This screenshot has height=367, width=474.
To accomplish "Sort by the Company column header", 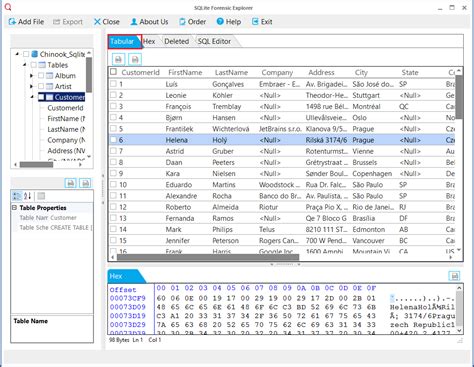I will (x=277, y=72).
